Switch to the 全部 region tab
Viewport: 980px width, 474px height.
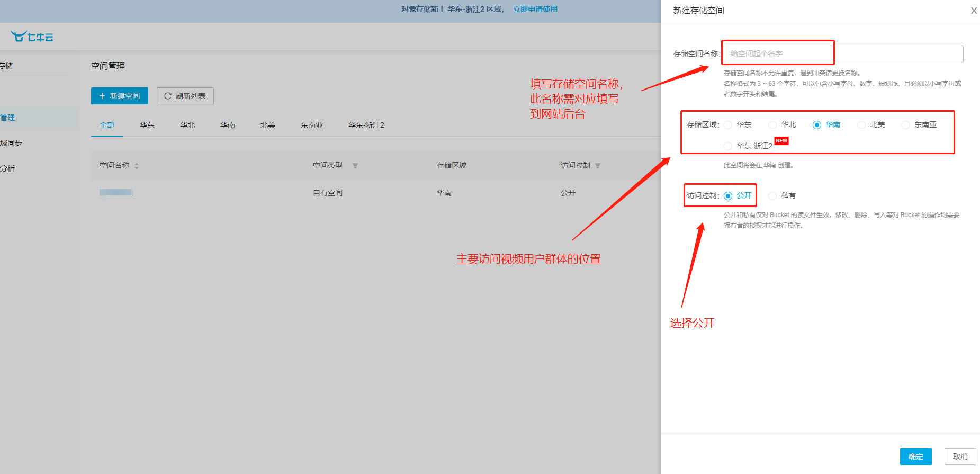coord(107,125)
